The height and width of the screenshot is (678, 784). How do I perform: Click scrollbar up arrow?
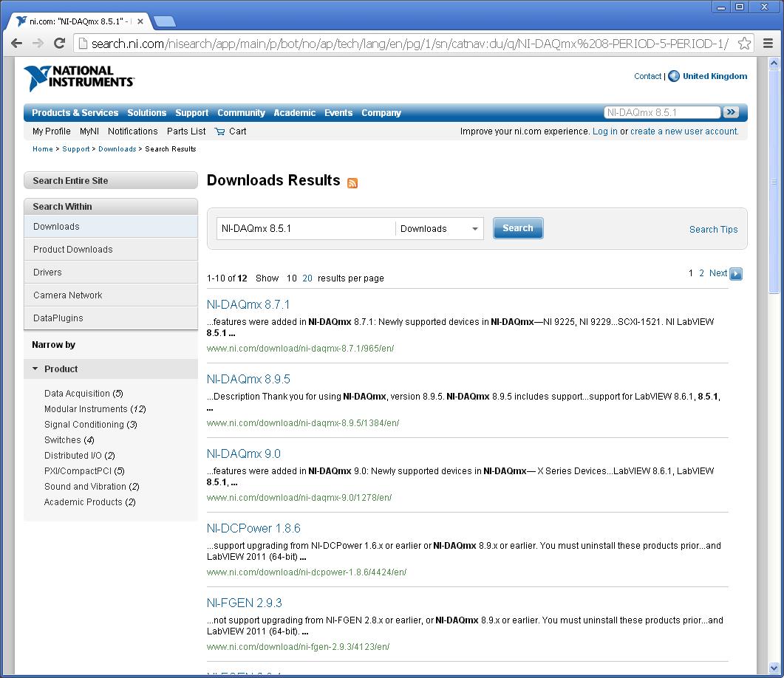pyautogui.click(x=774, y=64)
